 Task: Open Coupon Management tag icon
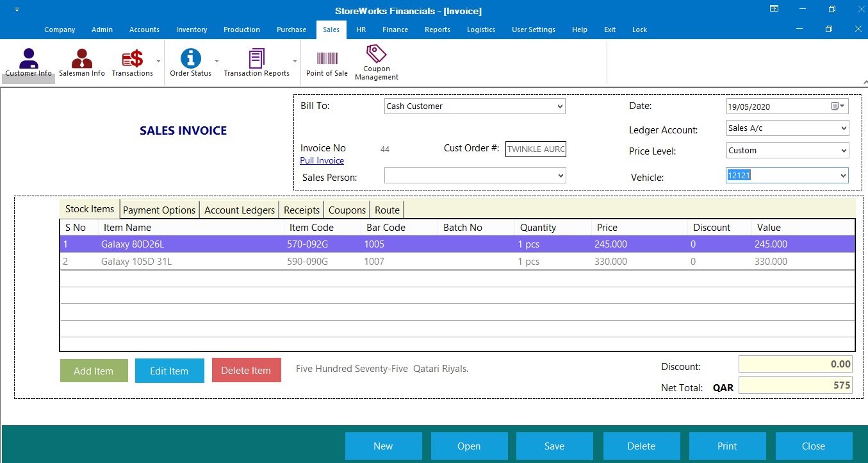point(376,54)
